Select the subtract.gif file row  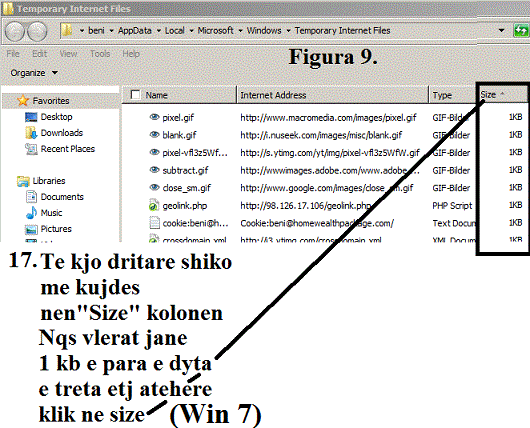point(324,170)
